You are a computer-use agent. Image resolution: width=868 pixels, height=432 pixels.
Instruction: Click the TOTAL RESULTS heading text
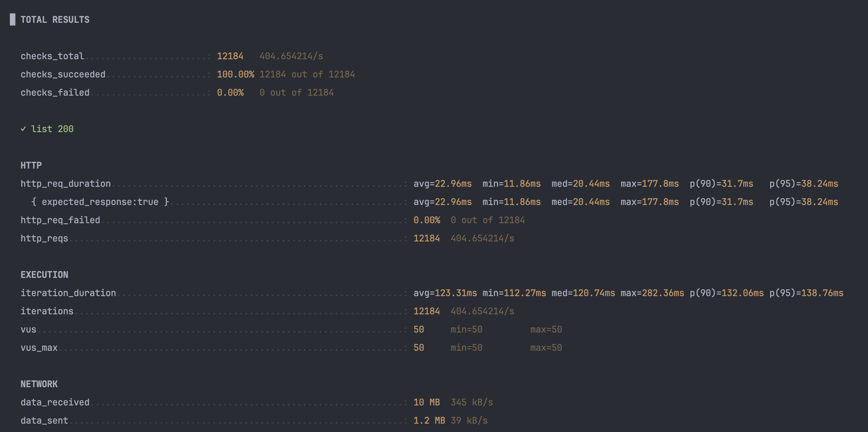(x=55, y=20)
